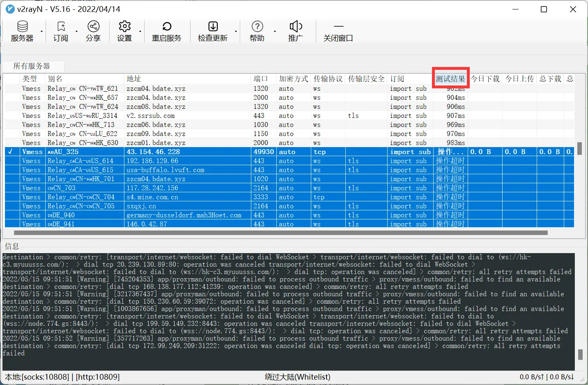
Task: Click the 检查更新 (Check update) icon
Action: 213,31
